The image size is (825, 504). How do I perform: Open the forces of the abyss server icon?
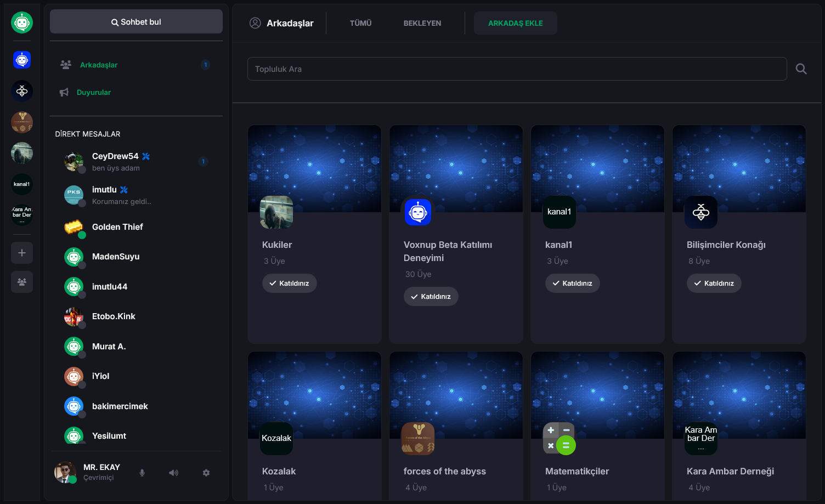pyautogui.click(x=22, y=122)
